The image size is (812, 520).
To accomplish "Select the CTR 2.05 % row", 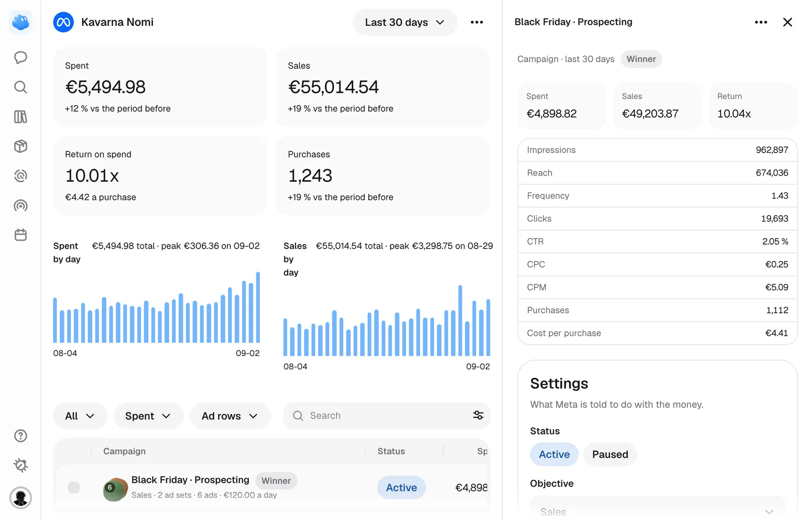I will click(x=657, y=241).
